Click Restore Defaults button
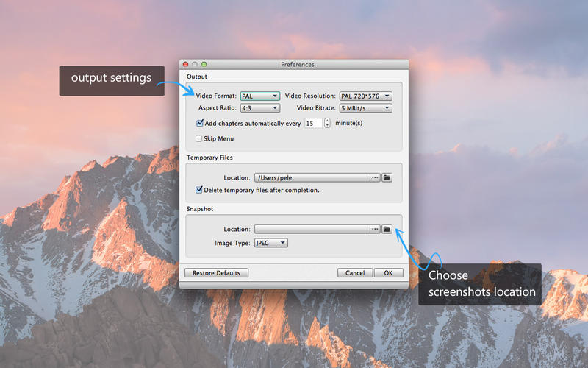 coord(216,273)
